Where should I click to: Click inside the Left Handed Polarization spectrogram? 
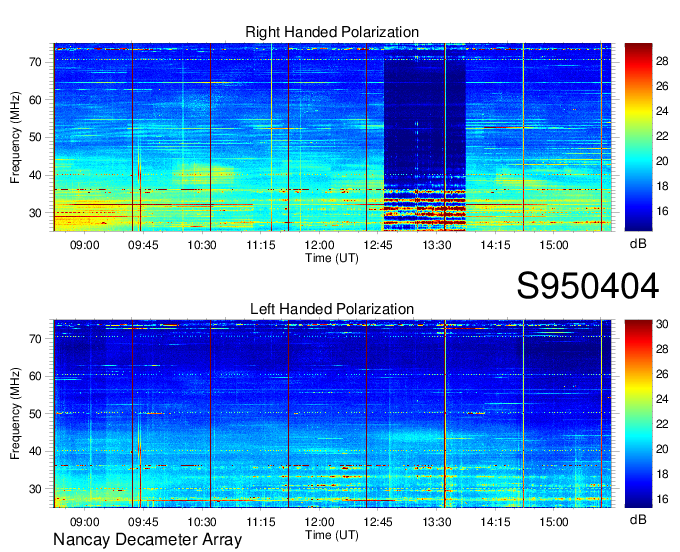[332, 414]
